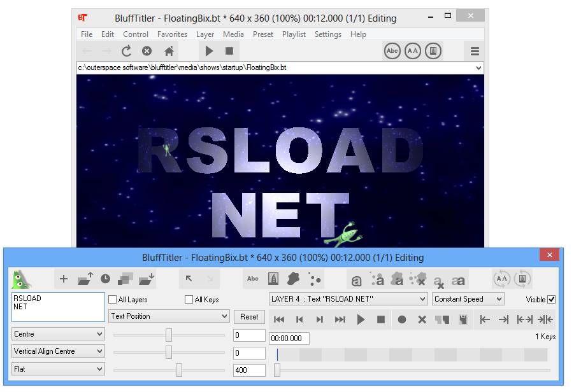Click the reload show icon in main toolbar
Viewport: 574px width, 392px height.
coord(126,51)
